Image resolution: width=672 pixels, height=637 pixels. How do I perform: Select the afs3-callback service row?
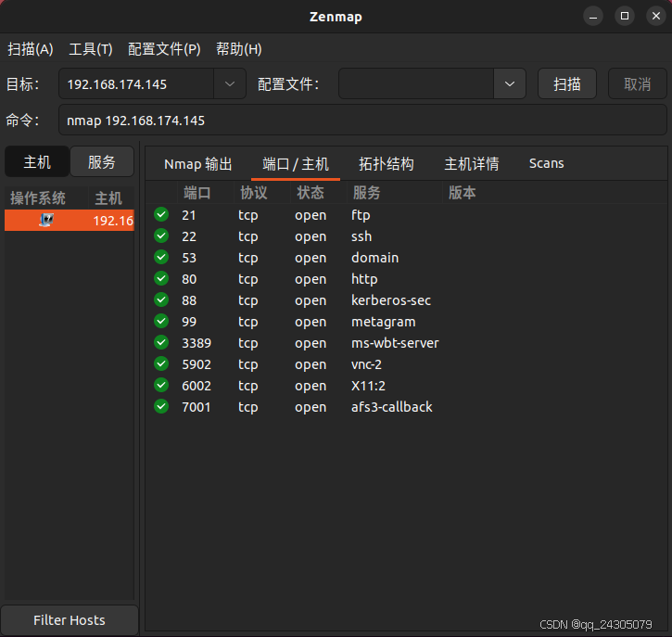pyautogui.click(x=406, y=406)
